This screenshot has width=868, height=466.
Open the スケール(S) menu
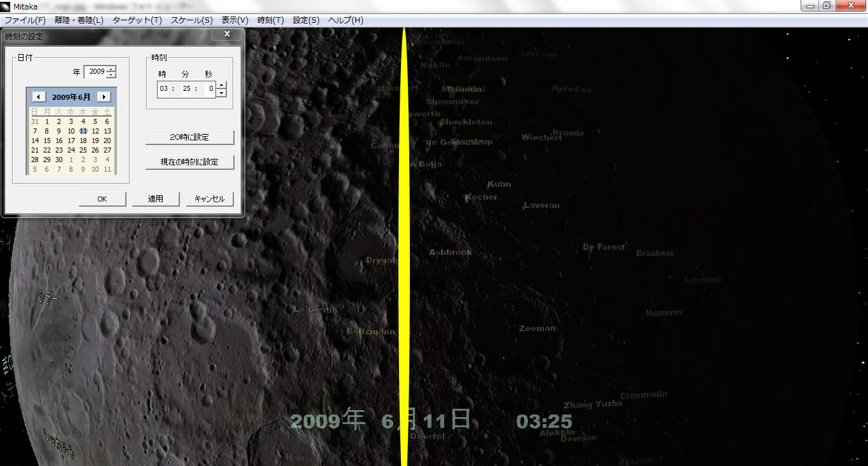pyautogui.click(x=191, y=20)
